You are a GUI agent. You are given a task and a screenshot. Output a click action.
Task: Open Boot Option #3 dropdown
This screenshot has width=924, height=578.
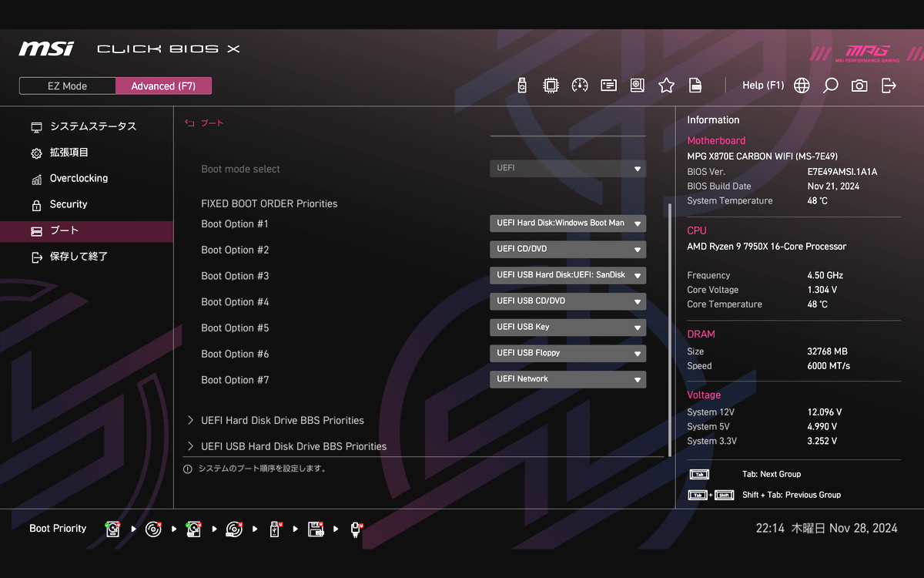tap(567, 275)
